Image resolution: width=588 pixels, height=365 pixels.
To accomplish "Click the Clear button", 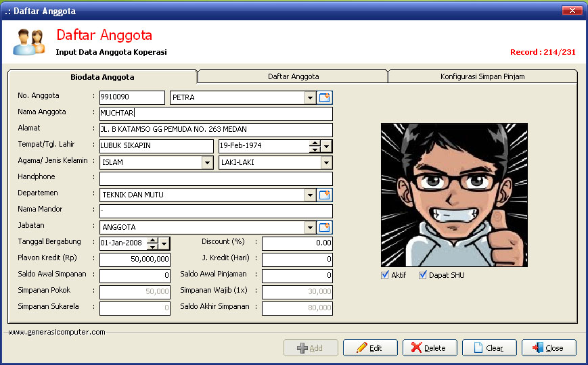I will coord(489,348).
